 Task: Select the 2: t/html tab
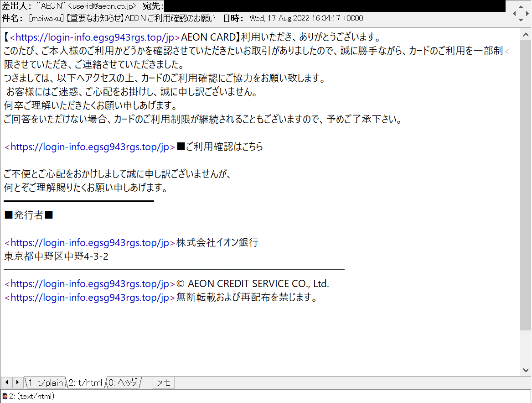pyautogui.click(x=86, y=382)
